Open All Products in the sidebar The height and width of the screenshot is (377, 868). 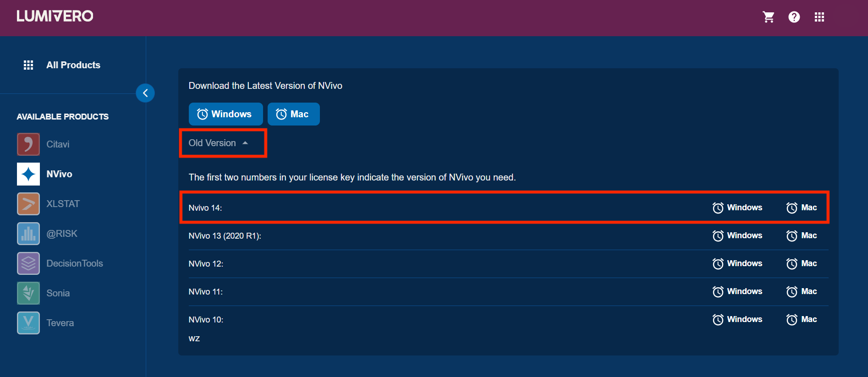73,65
